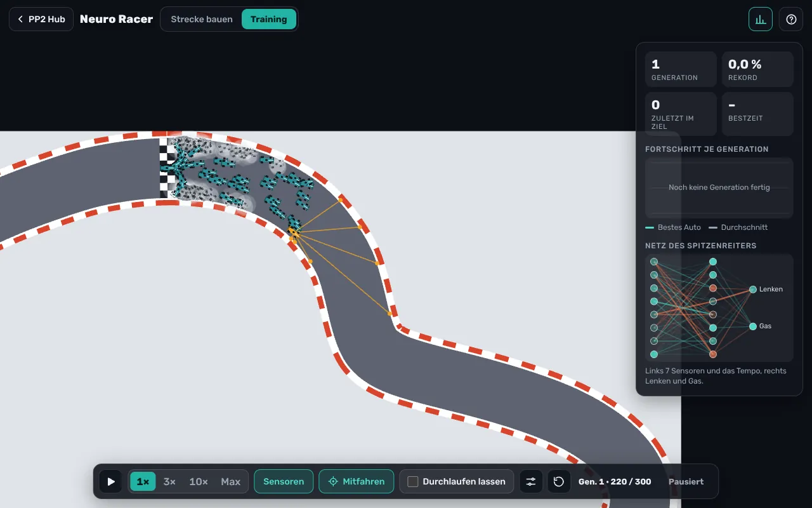Click the Gas output node
Viewport: 812px width, 508px height.
coord(753,326)
